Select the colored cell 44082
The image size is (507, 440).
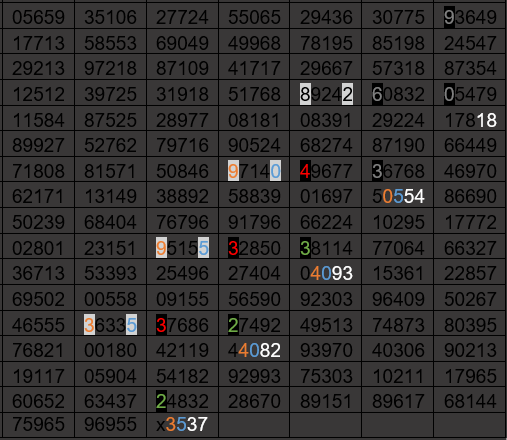[x=254, y=350]
